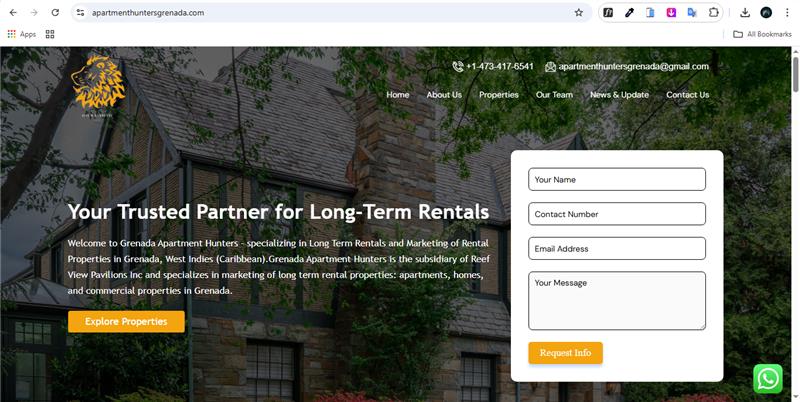The width and height of the screenshot is (800, 402).
Task: Open the browser Downloads icon
Action: pos(745,13)
